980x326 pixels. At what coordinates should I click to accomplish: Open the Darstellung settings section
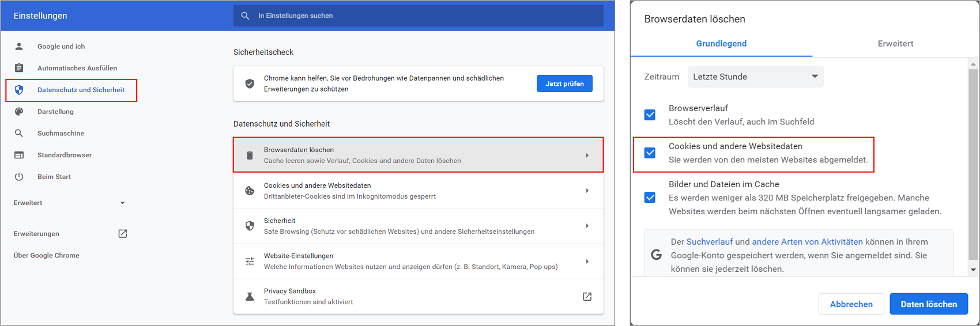[55, 112]
